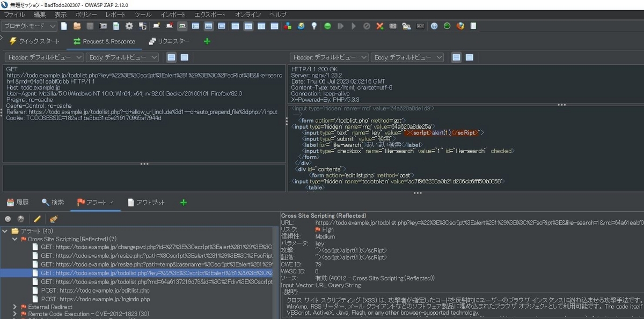
Task: Open the ポリシー menu
Action: pos(86,14)
